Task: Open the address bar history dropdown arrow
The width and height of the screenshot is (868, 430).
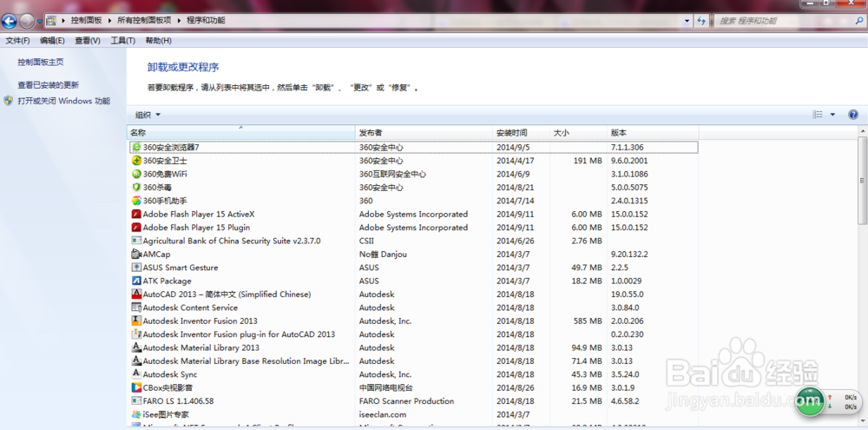Action: coord(687,21)
